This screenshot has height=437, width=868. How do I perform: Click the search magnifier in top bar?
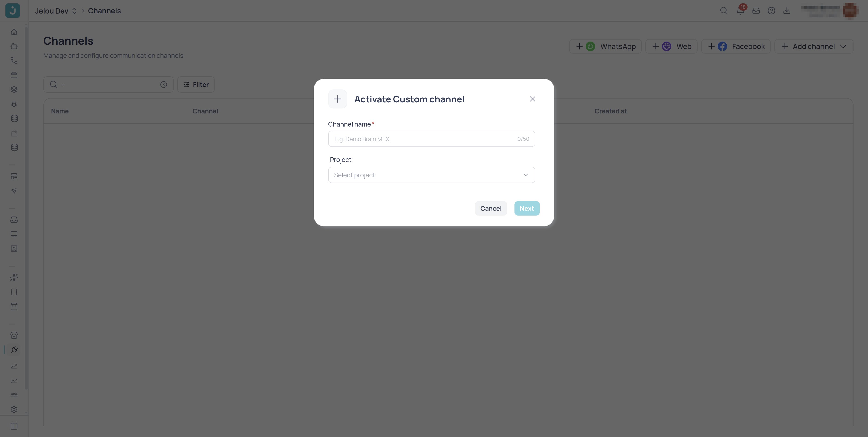(x=724, y=11)
